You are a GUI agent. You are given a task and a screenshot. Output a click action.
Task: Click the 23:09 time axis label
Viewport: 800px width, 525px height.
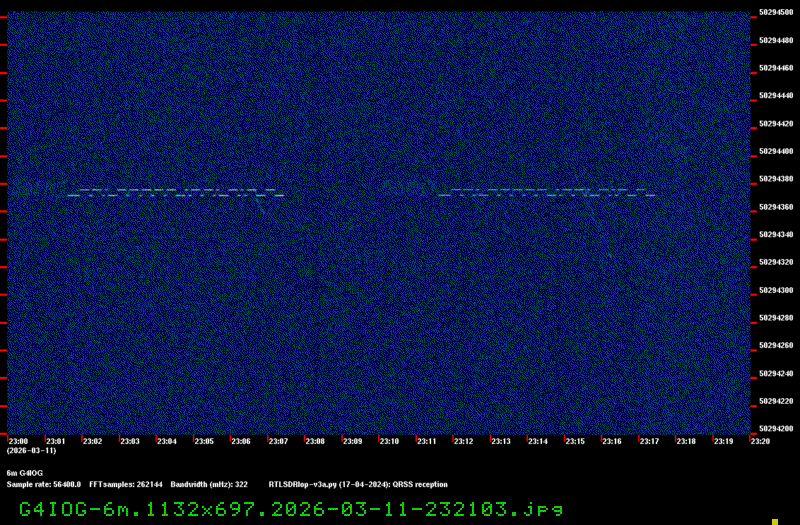click(x=353, y=441)
